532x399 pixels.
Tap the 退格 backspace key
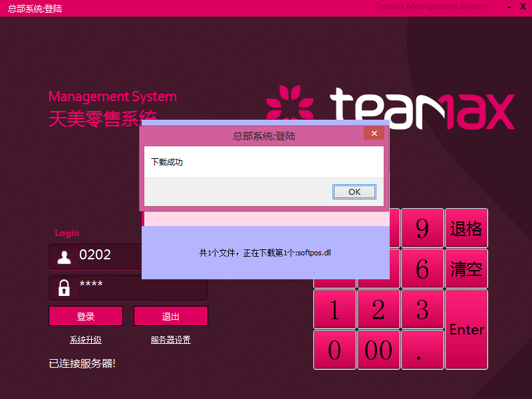coord(467,228)
